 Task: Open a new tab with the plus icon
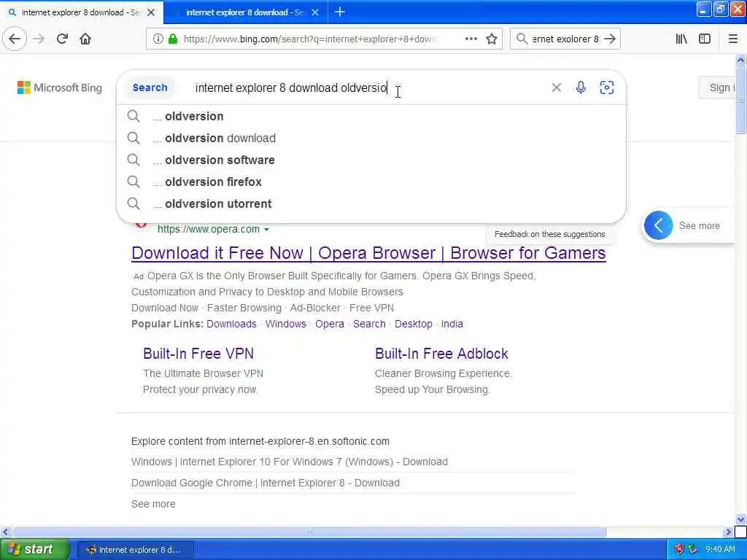coord(340,12)
